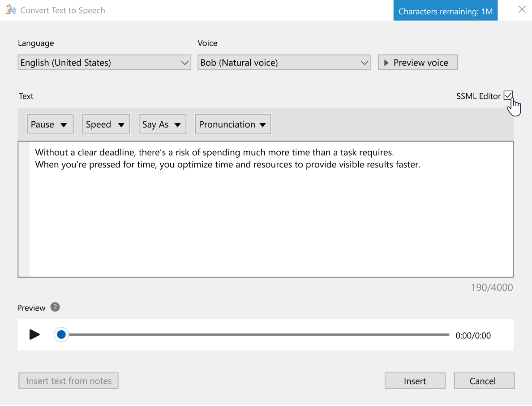Expand the Speed menu
Screen dimensions: 532x406
click(x=106, y=124)
